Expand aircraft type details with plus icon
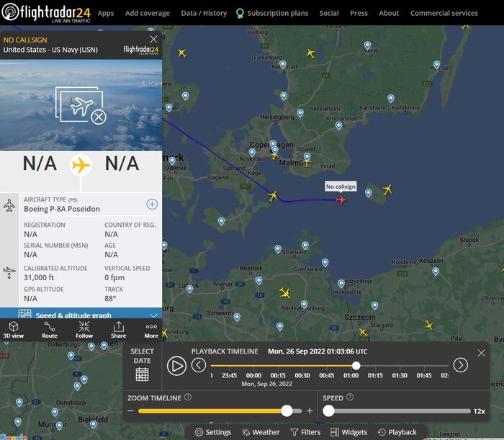Screen dimensions: 504x440 coord(152,204)
